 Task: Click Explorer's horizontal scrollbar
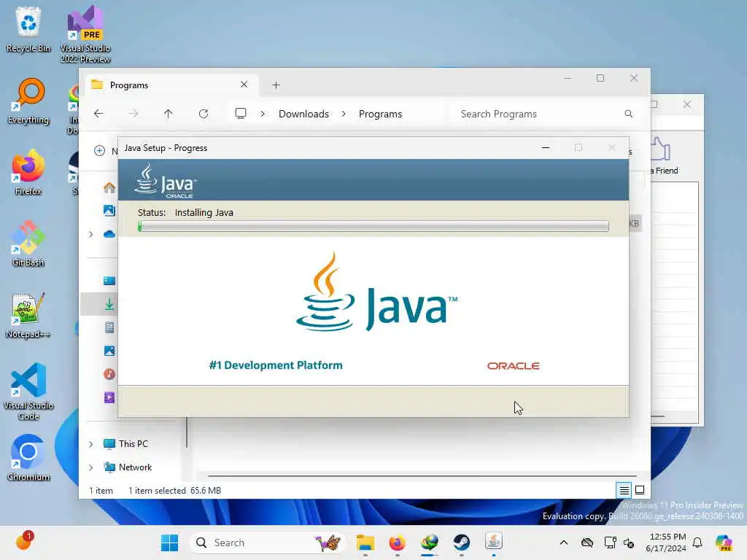(422, 475)
